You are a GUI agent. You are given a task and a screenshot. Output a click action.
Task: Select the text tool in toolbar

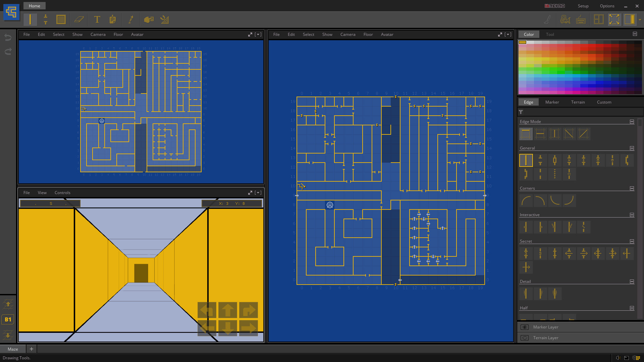coord(97,19)
